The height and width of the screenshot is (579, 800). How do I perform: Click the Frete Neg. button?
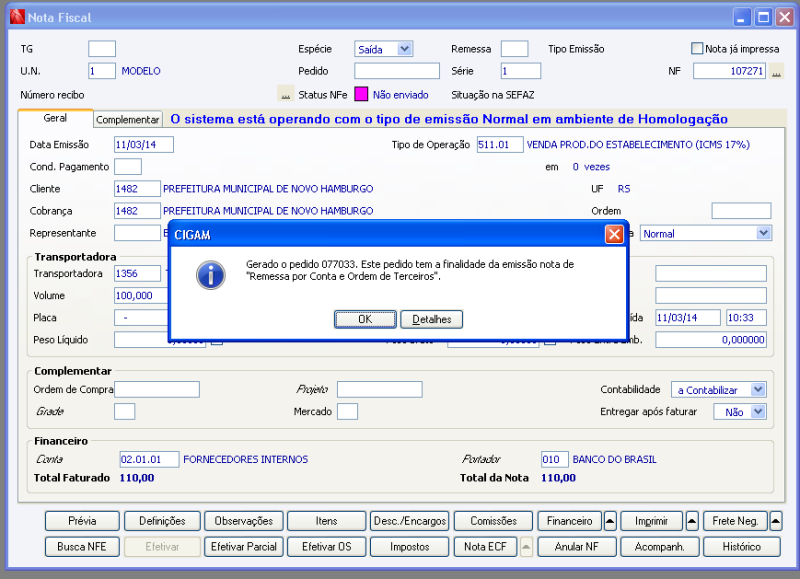pos(735,521)
